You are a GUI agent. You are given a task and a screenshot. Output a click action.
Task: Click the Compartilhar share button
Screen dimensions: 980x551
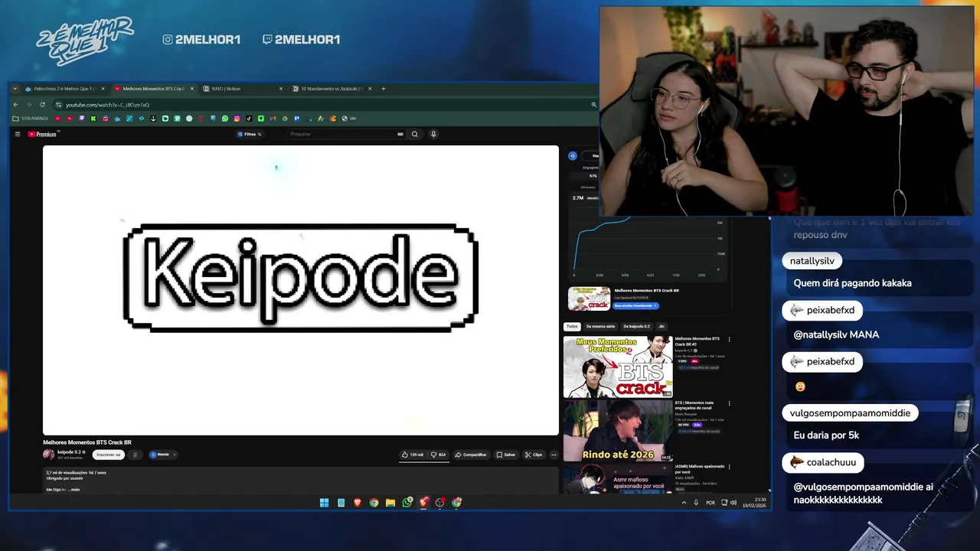471,455
